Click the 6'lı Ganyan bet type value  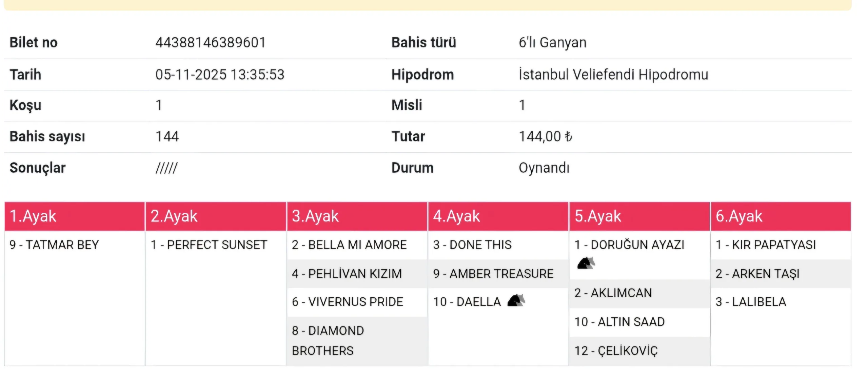tap(552, 43)
